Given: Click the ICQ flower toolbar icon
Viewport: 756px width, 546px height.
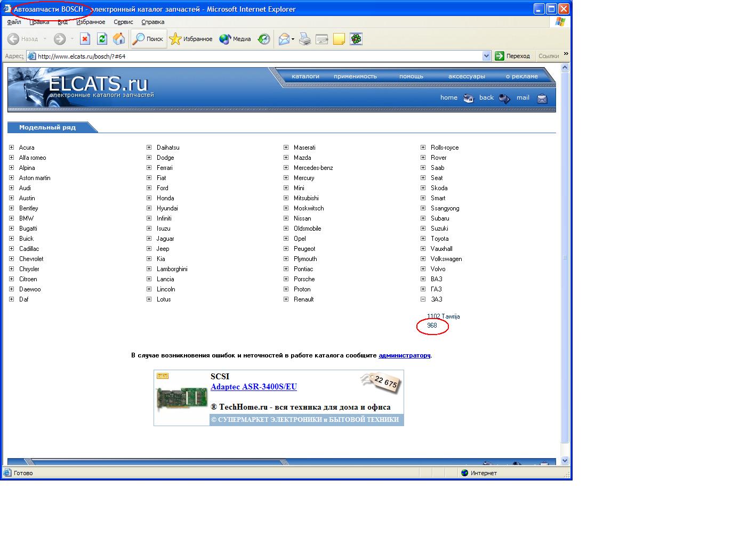Looking at the screenshot, I should coord(356,39).
